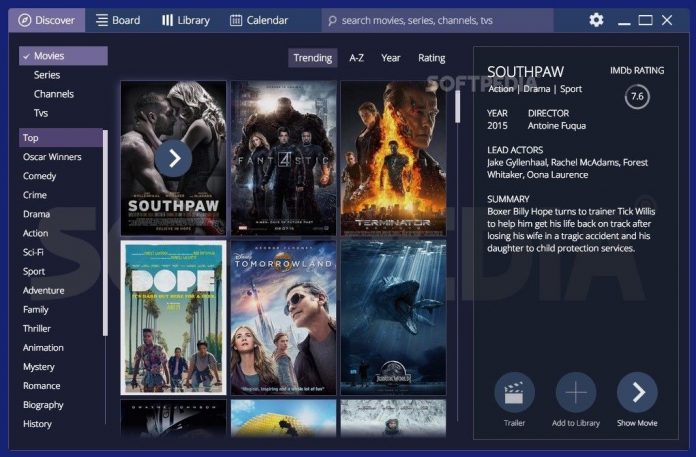Viewport: 696px width, 457px height.
Task: Click the search movies input field
Action: pos(437,20)
